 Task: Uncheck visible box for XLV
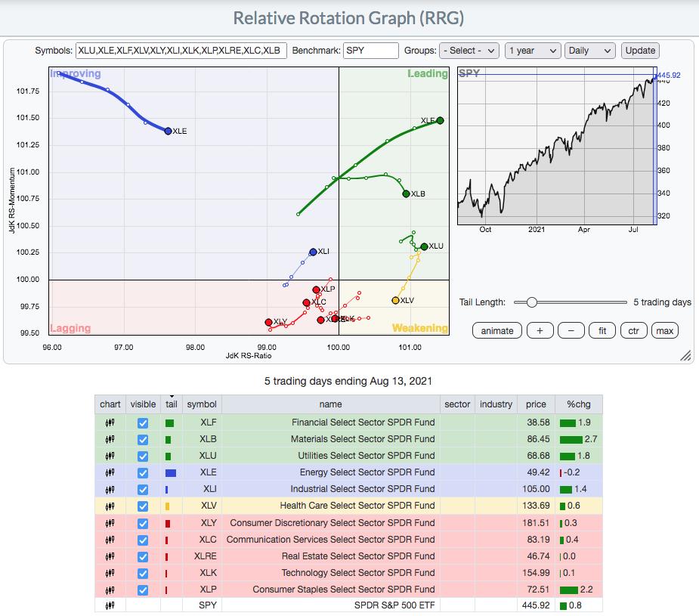coord(143,506)
